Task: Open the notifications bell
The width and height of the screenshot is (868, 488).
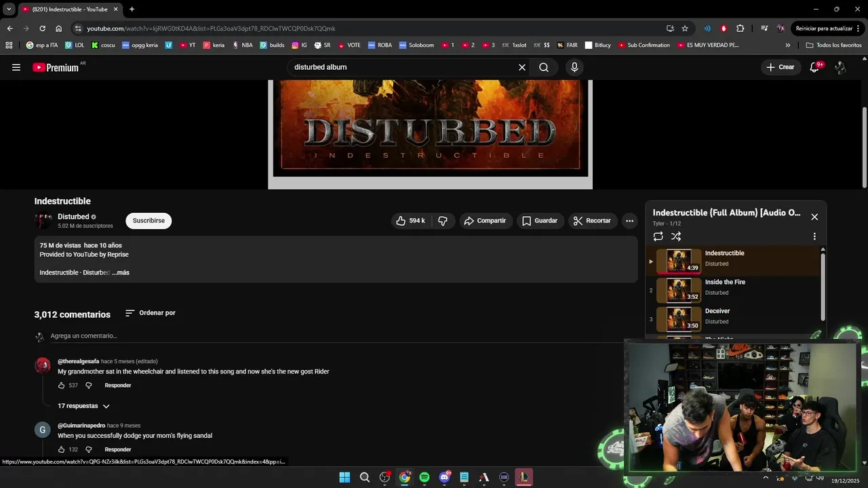Action: (x=815, y=67)
